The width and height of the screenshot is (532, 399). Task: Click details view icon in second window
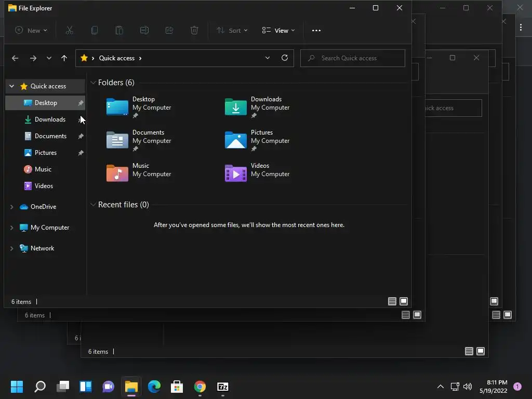[405, 315]
